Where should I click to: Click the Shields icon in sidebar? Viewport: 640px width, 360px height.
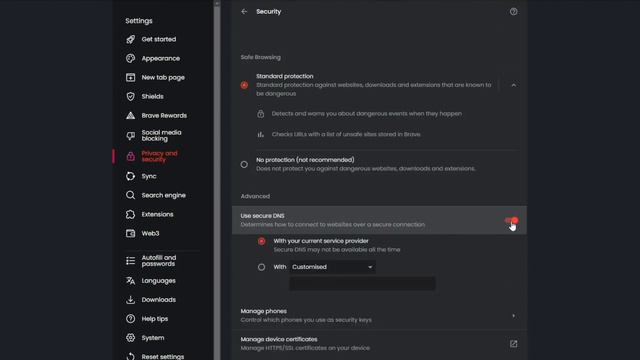(130, 96)
